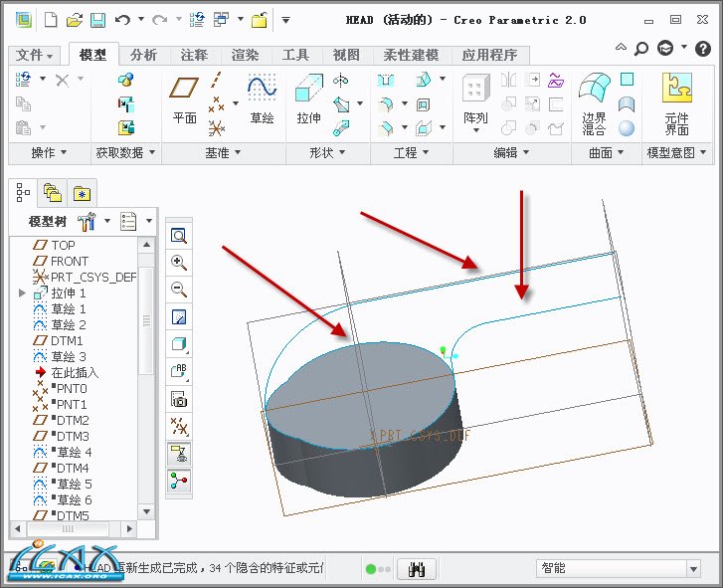Toggle the datum display filters button
723x588 pixels.
pyautogui.click(x=180, y=427)
